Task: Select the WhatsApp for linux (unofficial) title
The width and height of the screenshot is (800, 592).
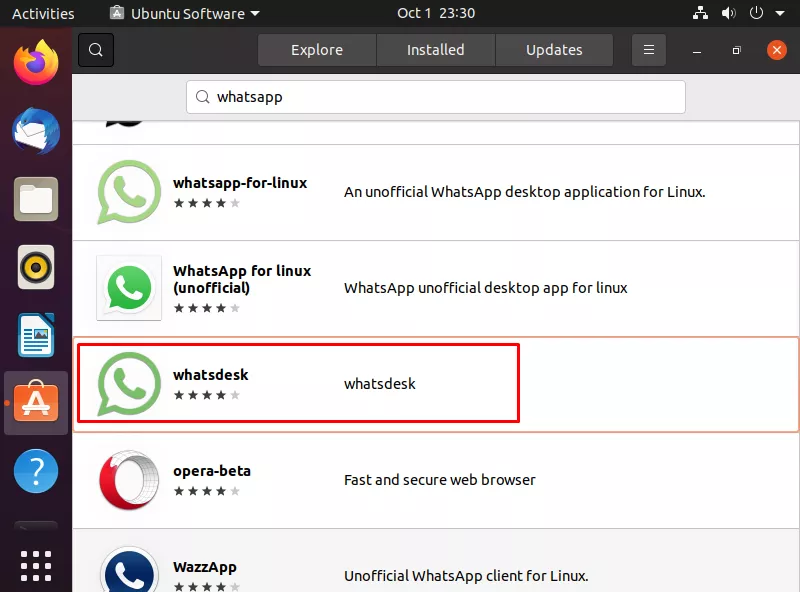Action: click(x=242, y=279)
